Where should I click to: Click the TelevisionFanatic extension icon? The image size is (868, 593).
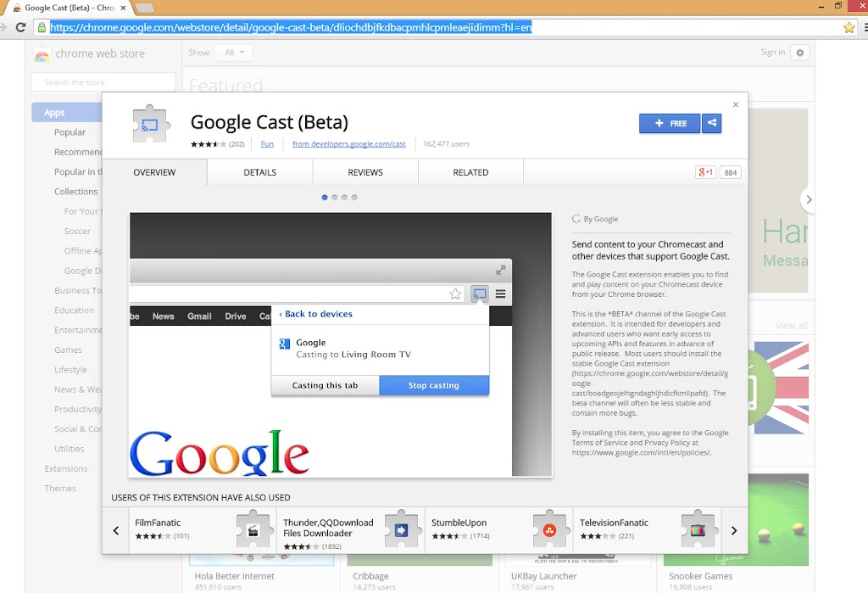click(698, 530)
